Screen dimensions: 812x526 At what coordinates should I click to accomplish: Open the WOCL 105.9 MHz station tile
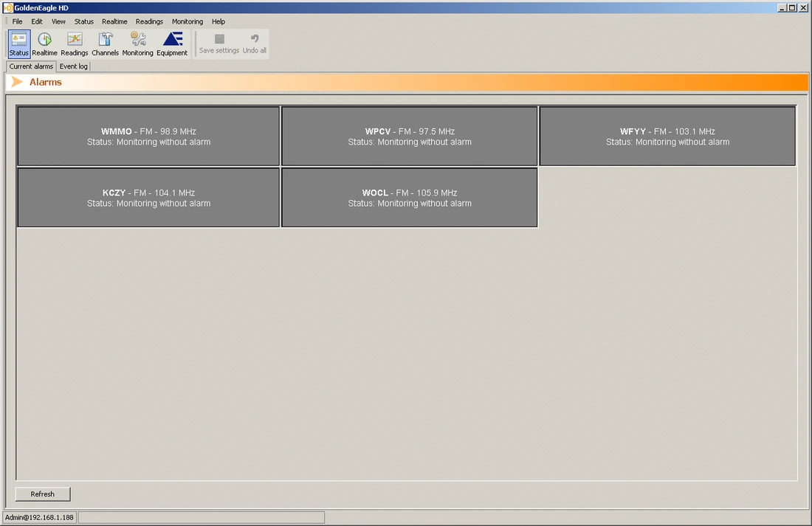coord(410,198)
